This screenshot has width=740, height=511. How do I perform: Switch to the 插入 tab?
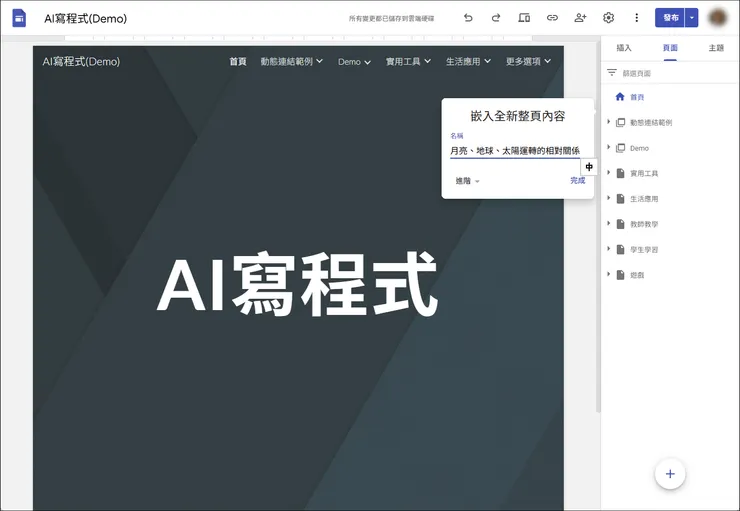click(624, 48)
